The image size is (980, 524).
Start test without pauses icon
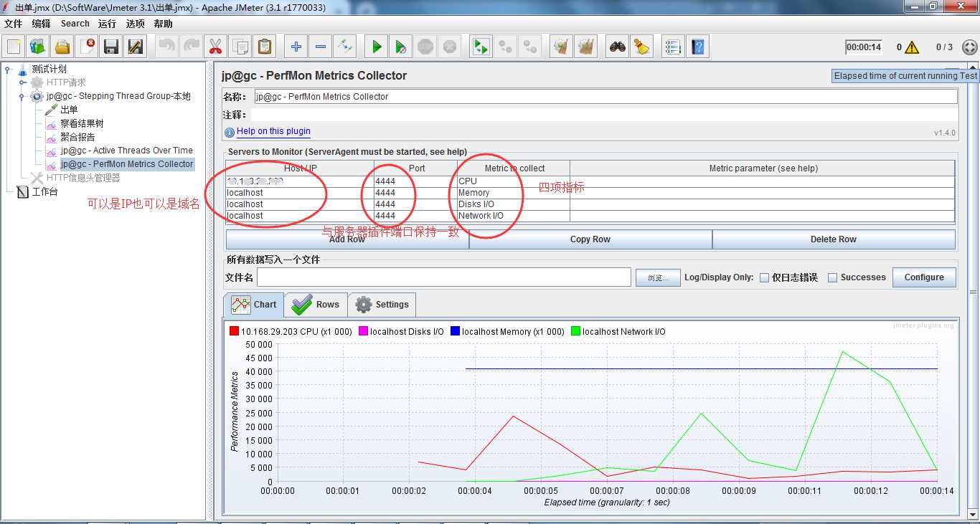click(401, 47)
